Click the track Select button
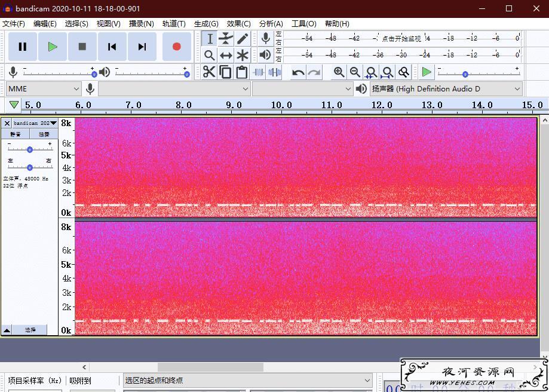Image resolution: width=549 pixels, height=392 pixels. tap(30, 330)
